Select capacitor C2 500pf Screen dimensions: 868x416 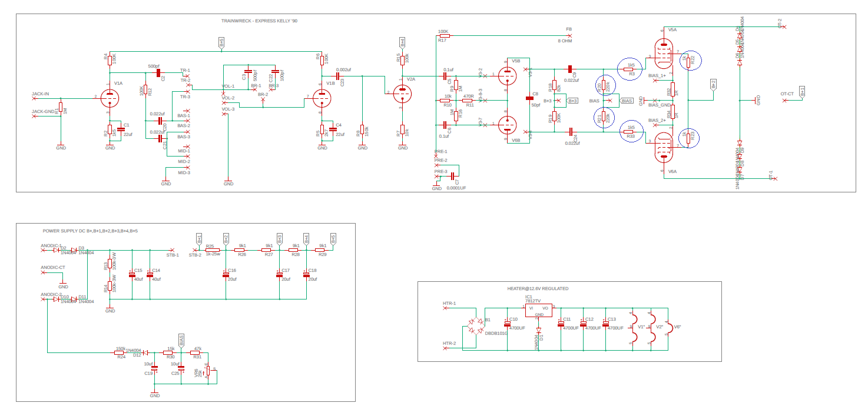158,72
